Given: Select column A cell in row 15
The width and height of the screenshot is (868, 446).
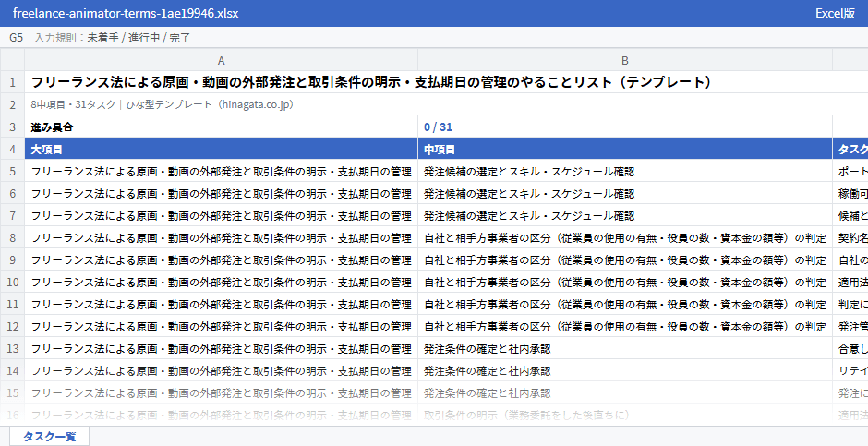Looking at the screenshot, I should click(x=221, y=392).
